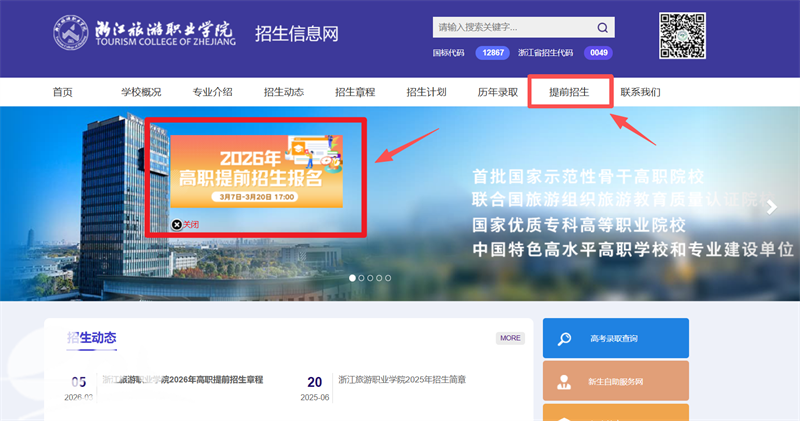Click the QR code image
The width and height of the screenshot is (800, 421).
(682, 37)
